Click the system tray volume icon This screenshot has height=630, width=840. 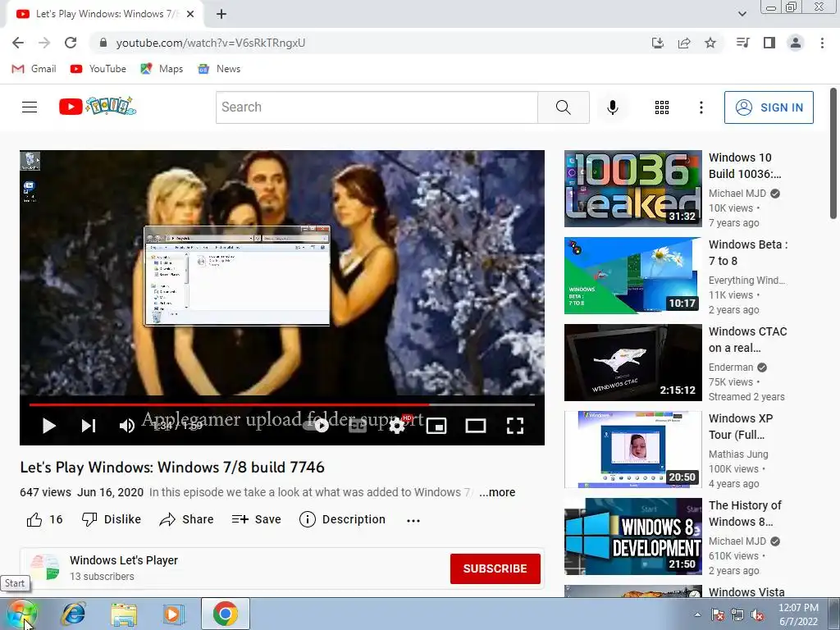[757, 615]
